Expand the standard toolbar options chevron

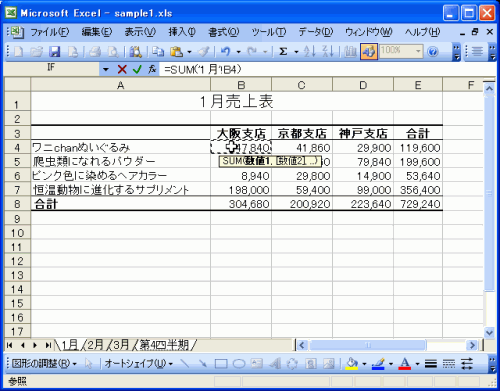click(457, 52)
